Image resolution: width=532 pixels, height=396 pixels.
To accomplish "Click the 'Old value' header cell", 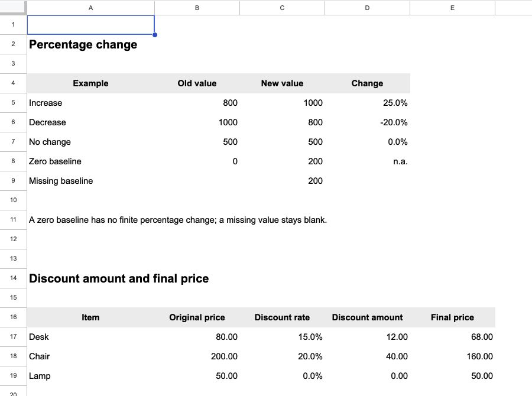I will click(x=197, y=83).
